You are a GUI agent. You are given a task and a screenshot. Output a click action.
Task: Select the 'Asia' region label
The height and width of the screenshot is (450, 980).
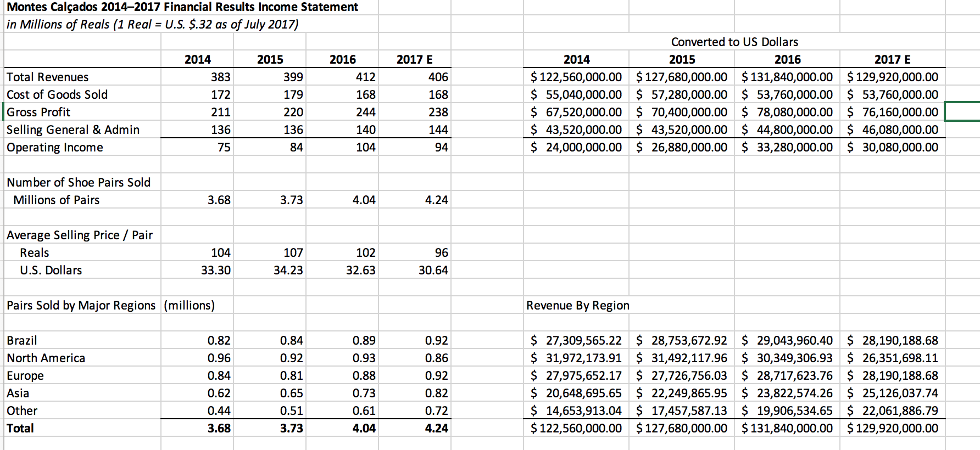tap(18, 393)
